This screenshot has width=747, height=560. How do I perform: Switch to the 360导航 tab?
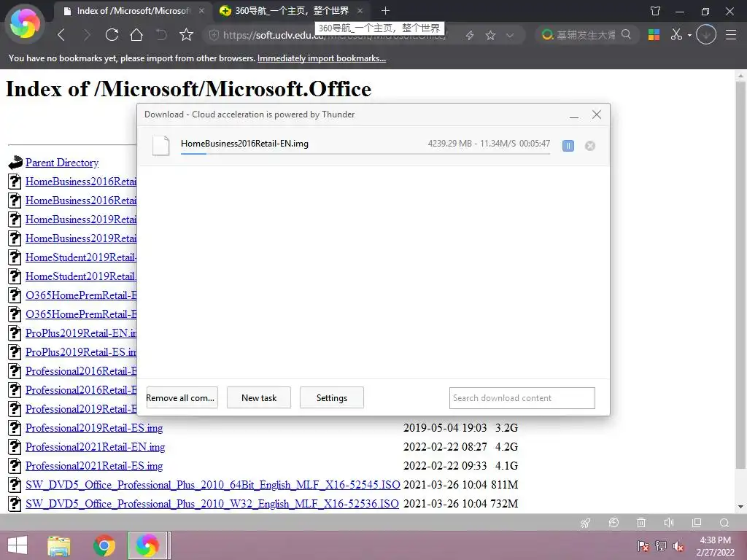tap(292, 10)
